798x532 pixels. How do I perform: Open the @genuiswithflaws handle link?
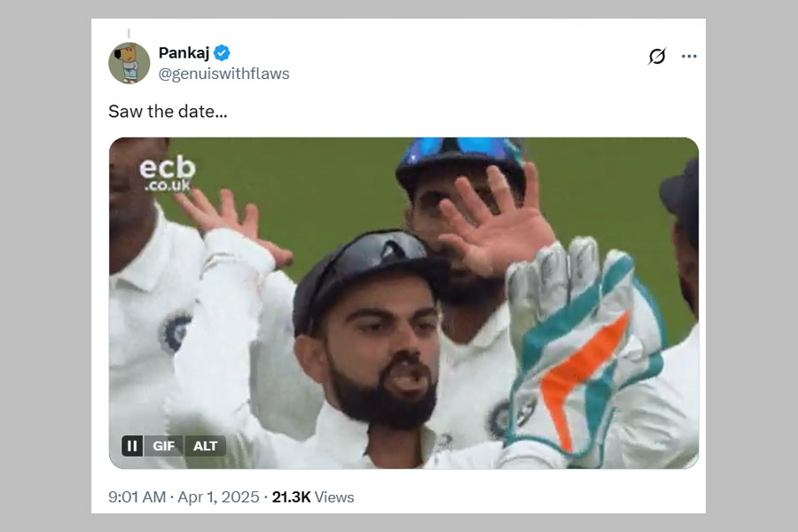[223, 74]
